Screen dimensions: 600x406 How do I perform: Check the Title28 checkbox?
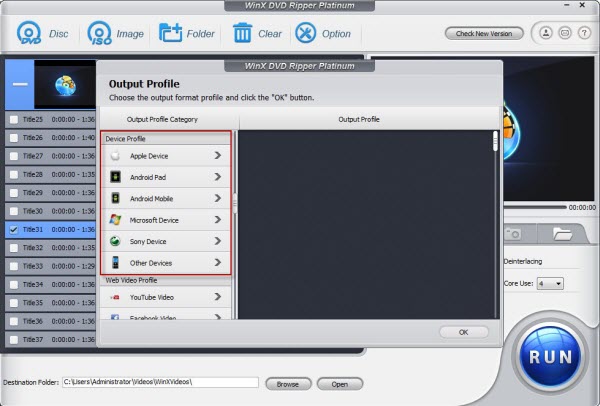(x=14, y=174)
